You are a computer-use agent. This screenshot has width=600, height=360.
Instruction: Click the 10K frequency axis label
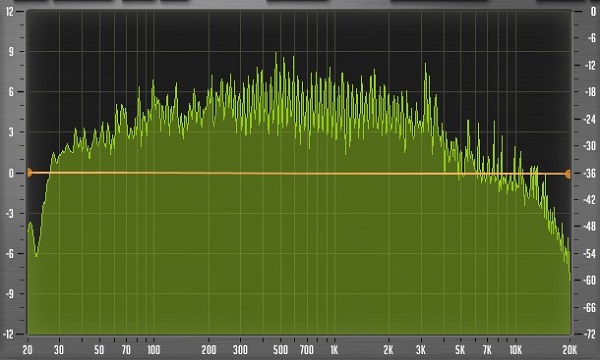tap(515, 350)
